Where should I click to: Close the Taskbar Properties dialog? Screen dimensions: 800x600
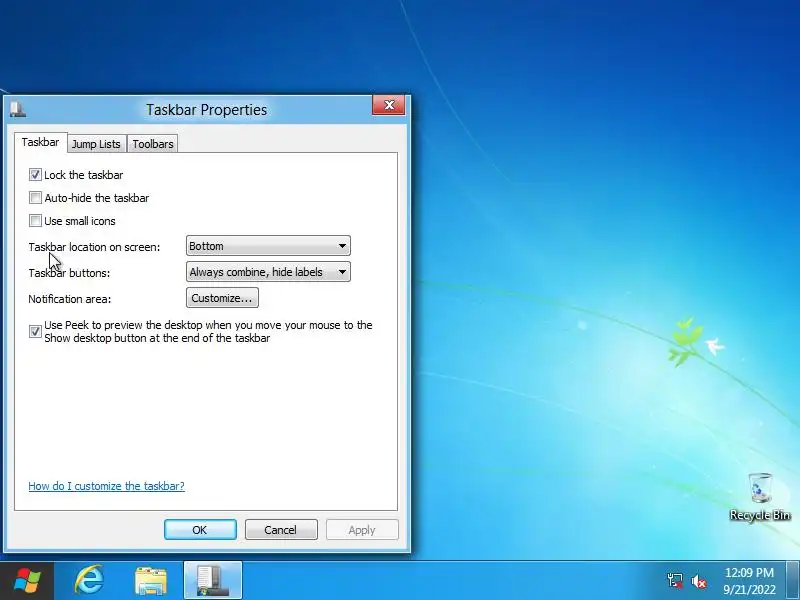tap(389, 105)
